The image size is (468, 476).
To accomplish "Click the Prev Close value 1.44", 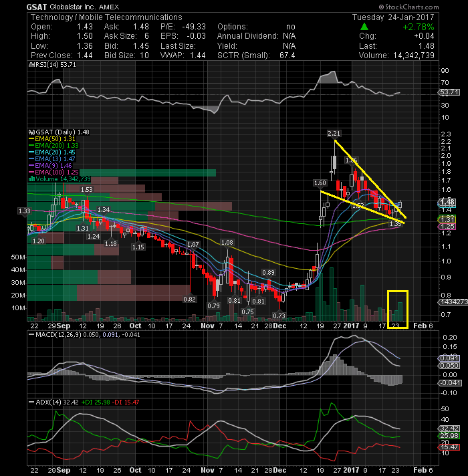I will [x=85, y=55].
